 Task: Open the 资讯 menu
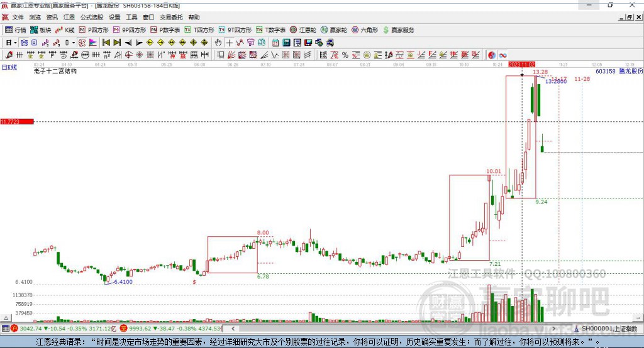[52, 17]
